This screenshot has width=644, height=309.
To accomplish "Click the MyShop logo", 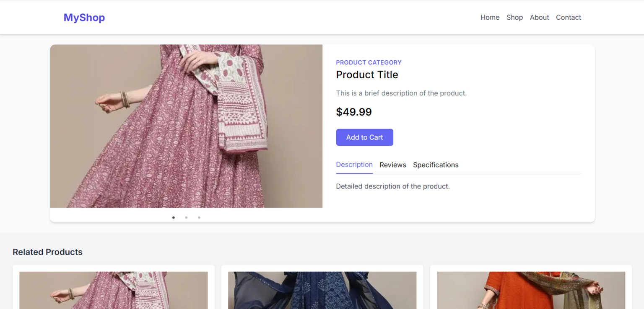I will point(84,17).
